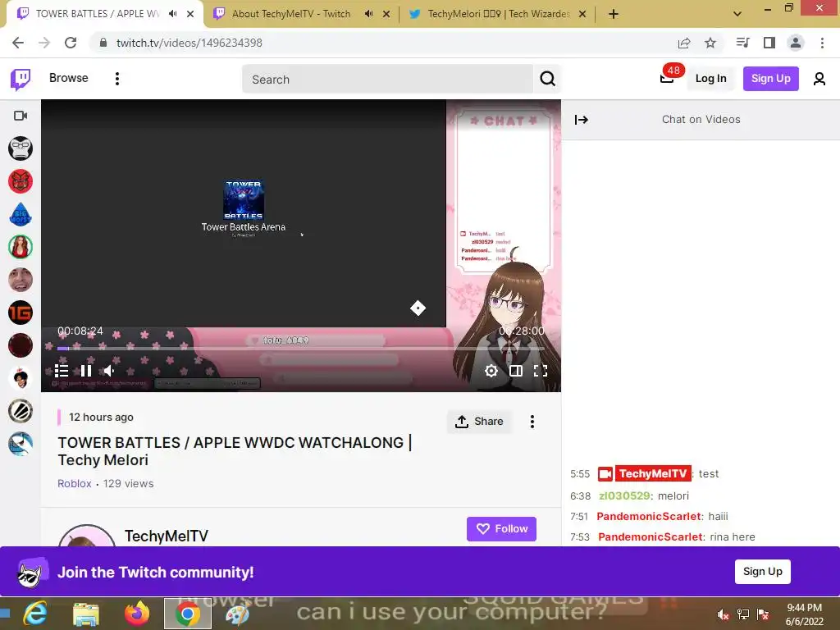
Task: Bookmark this page with star icon
Action: point(710,43)
